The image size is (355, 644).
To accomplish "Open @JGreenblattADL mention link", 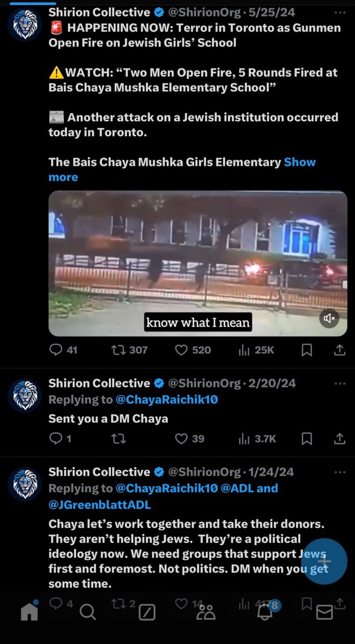I will click(x=100, y=504).
